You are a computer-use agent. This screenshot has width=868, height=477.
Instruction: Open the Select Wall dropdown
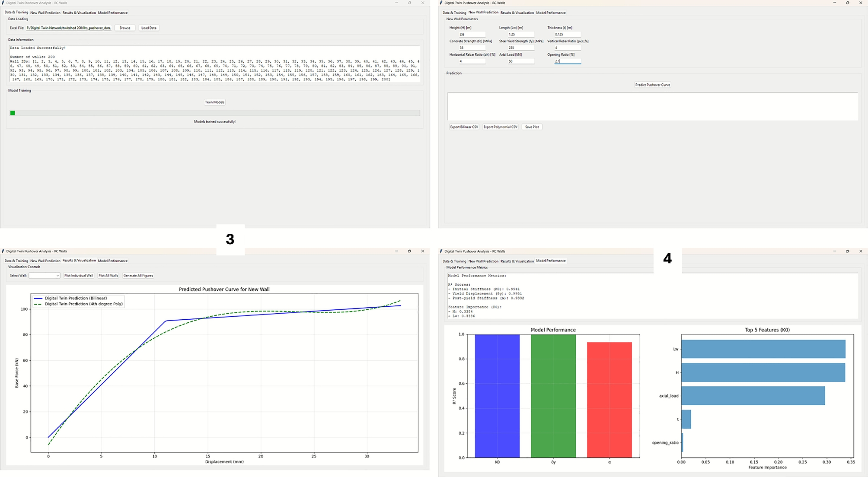45,276
